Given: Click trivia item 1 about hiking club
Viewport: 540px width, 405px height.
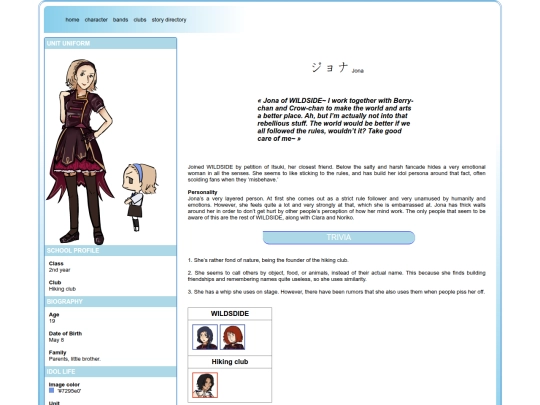Looking at the screenshot, I should (x=268, y=260).
